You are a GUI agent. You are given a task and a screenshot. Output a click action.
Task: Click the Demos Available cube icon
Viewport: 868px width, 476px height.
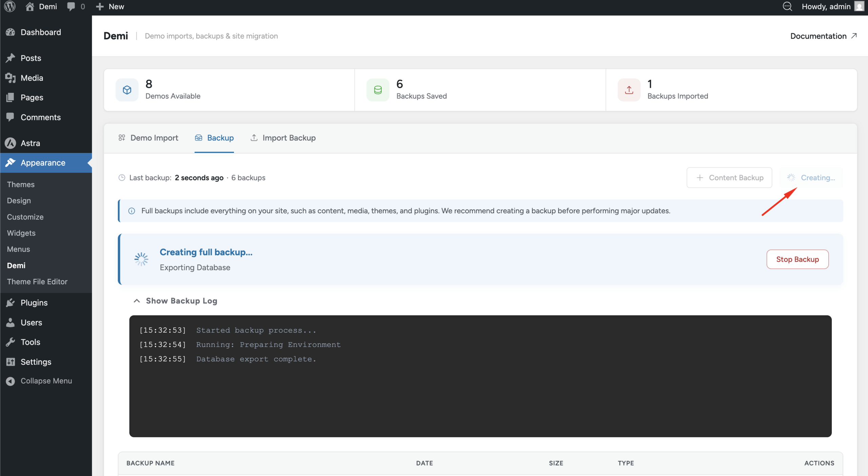tap(127, 90)
